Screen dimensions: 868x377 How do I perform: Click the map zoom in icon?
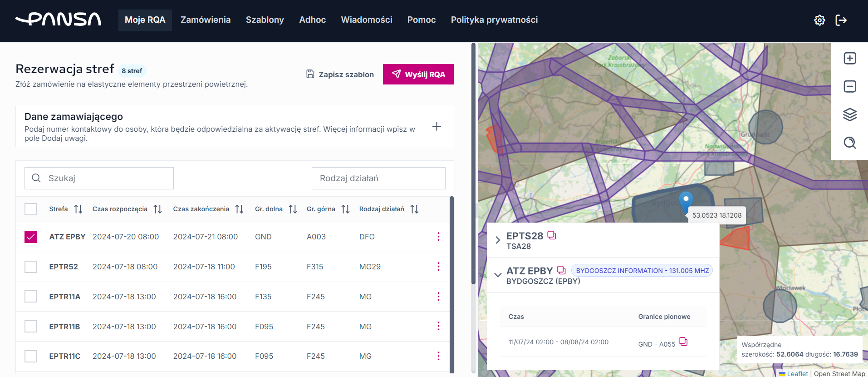849,59
